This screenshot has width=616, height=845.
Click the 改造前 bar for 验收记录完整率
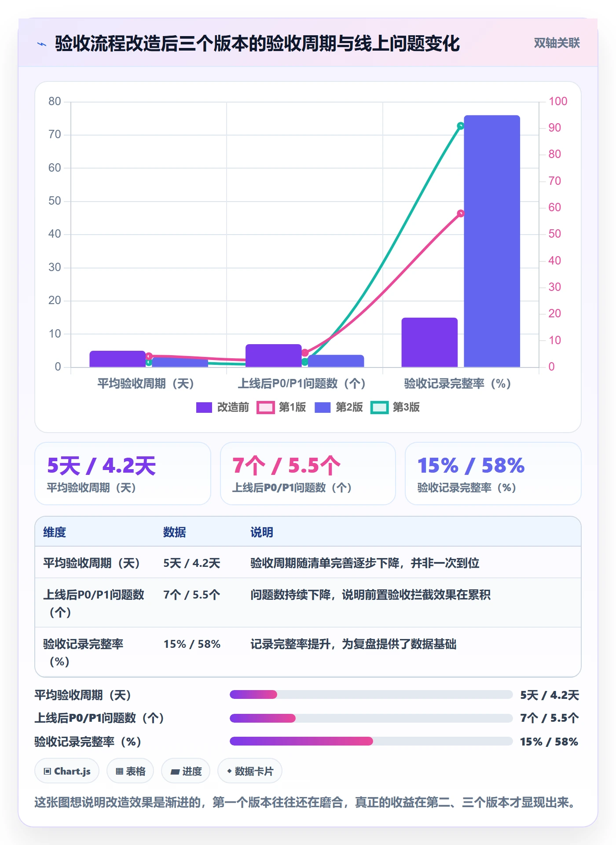429,342
